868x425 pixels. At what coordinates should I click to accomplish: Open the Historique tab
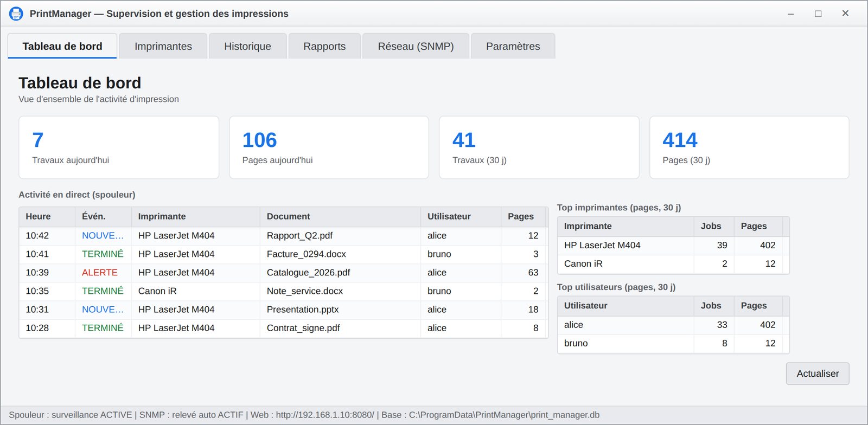[247, 46]
